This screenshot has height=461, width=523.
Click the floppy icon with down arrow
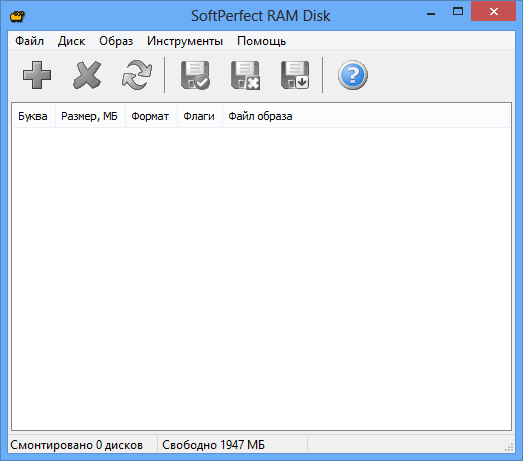tap(295, 75)
